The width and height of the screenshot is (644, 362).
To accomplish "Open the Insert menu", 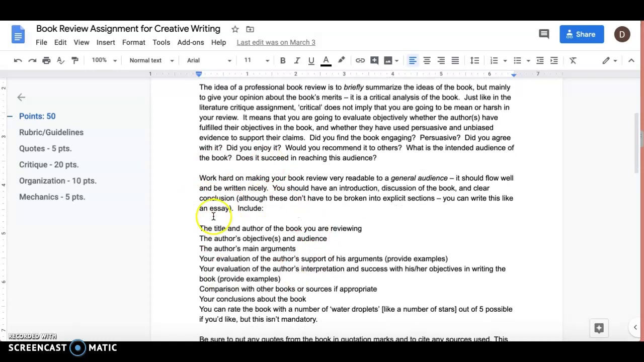I will coord(106,42).
